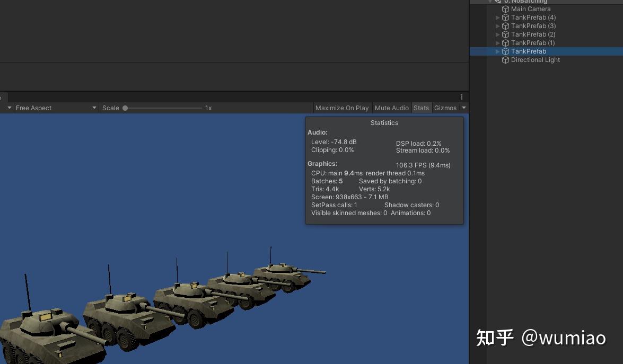Expand the TankPrefab (2) hierarchy item
This screenshot has height=364, width=623.
497,34
